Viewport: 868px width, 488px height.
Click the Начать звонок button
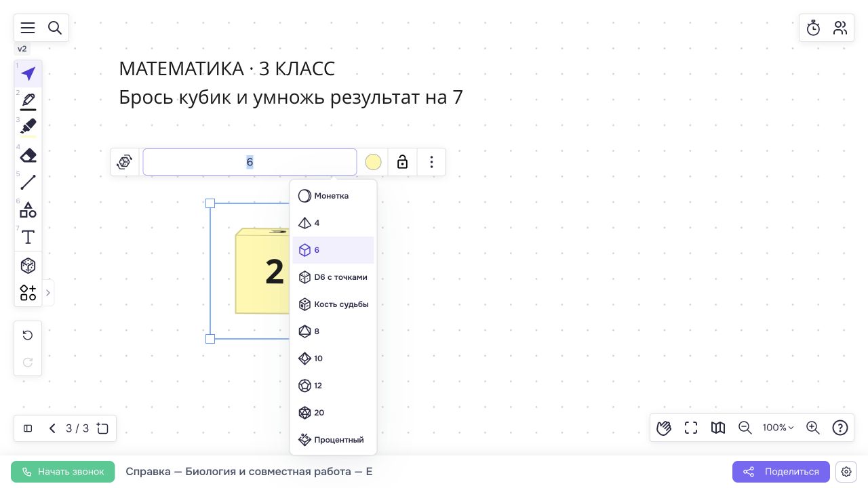tap(63, 472)
